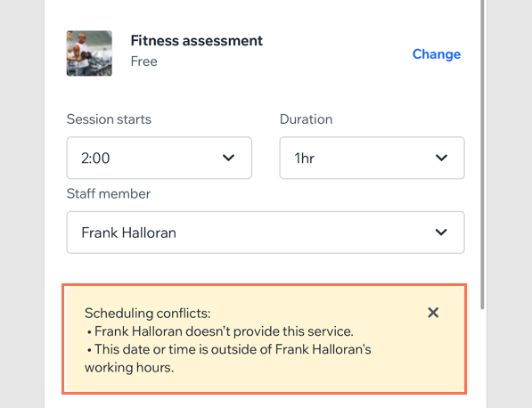Select the Fitness assessment thumbnail image
The width and height of the screenshot is (532, 408).
89,53
